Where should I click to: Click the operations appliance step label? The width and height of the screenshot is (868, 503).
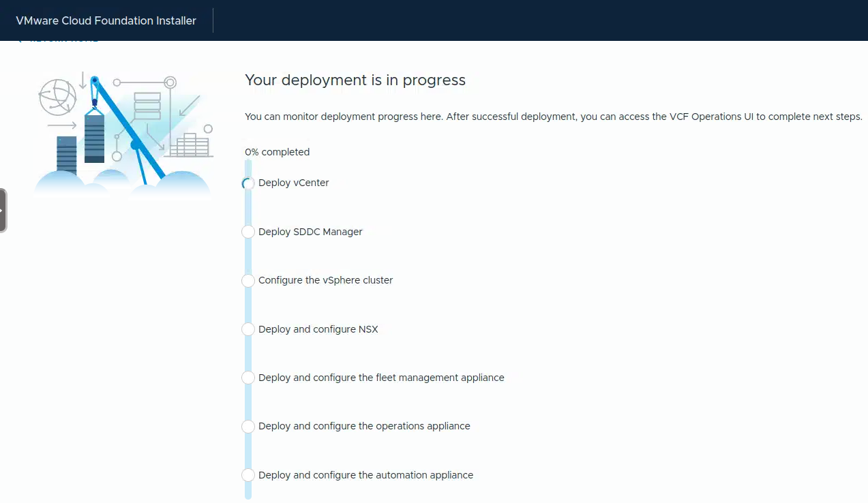click(x=364, y=426)
